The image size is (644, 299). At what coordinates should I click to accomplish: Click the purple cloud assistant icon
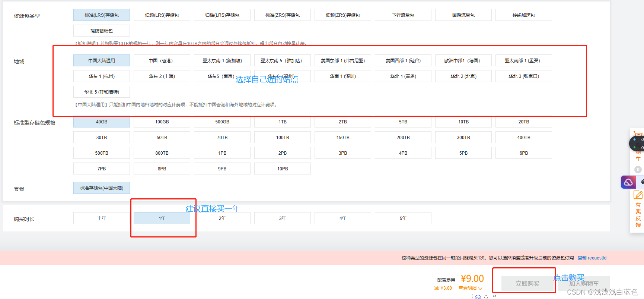[628, 182]
